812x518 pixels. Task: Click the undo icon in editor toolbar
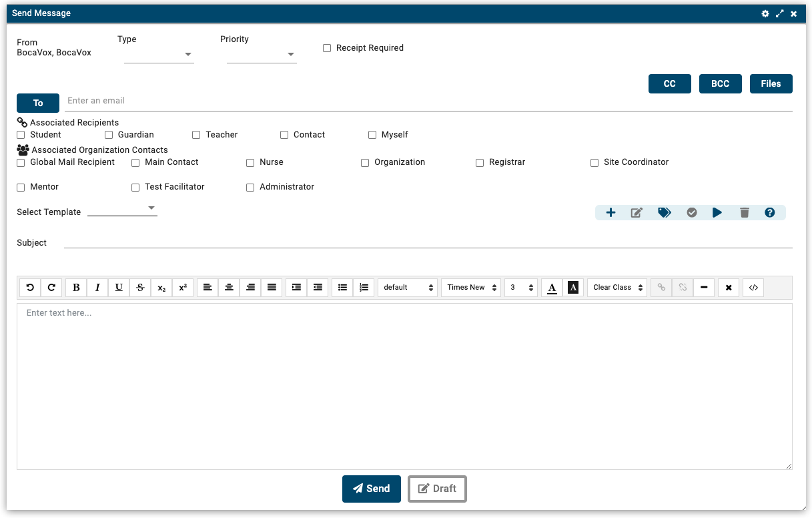tap(30, 288)
